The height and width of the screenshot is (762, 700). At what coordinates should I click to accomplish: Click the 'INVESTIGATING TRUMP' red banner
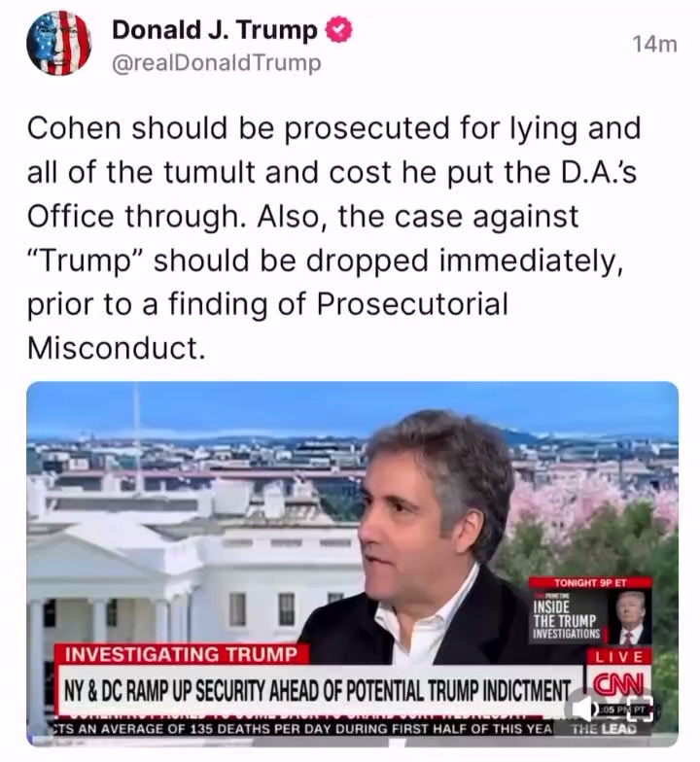tap(181, 654)
